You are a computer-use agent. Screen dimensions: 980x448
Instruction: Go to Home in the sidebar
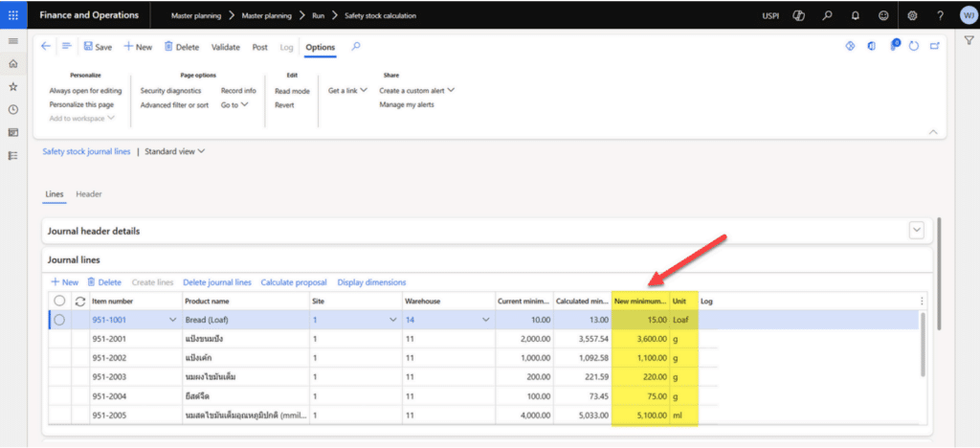point(13,64)
